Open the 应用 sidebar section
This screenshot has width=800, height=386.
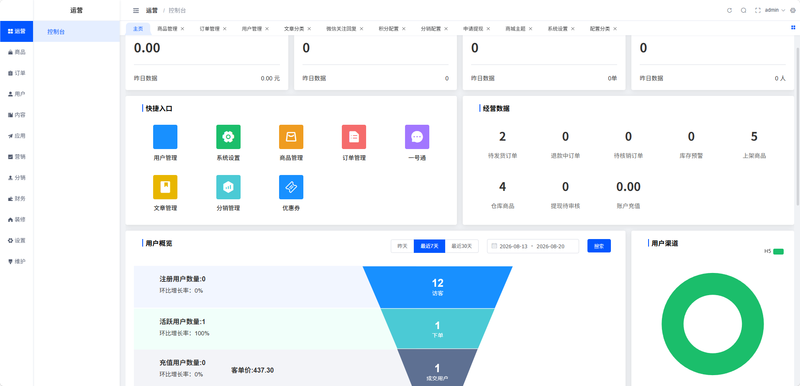(16, 136)
